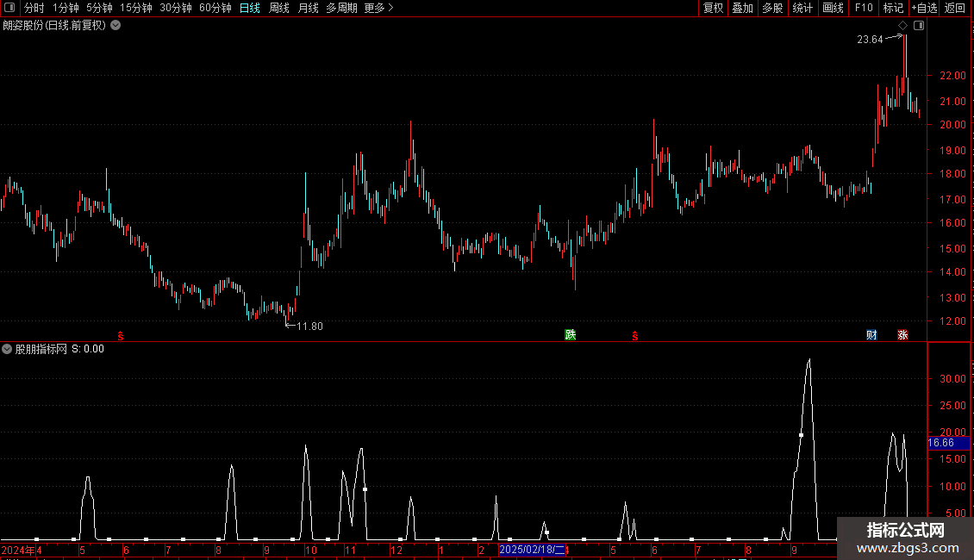Open the 多股 multi-stock view
This screenshot has height=560, width=974.
[772, 8]
